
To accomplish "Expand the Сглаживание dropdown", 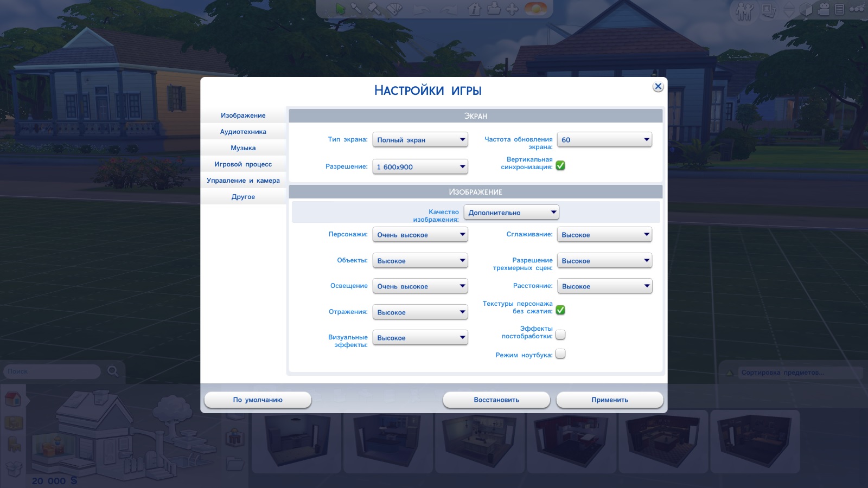I will [604, 235].
